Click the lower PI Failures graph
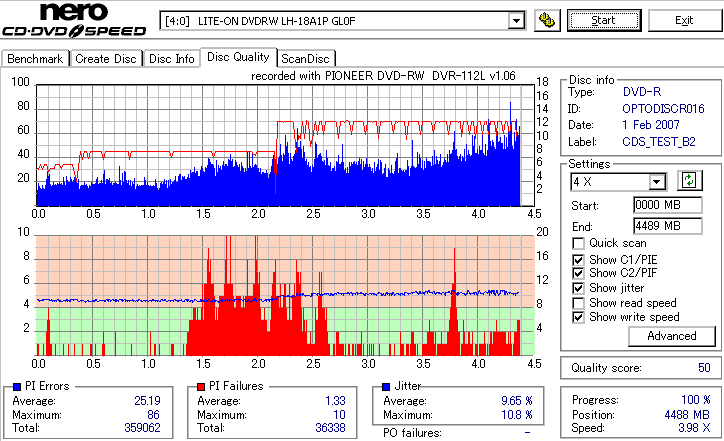This screenshot has height=441, width=724. coord(285,296)
